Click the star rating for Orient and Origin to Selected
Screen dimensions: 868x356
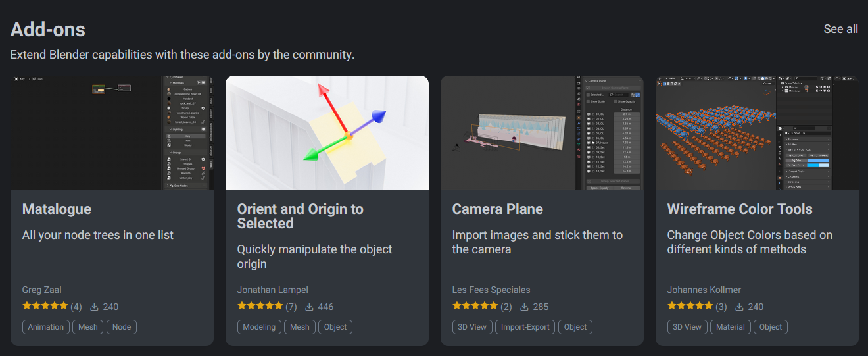click(x=260, y=306)
